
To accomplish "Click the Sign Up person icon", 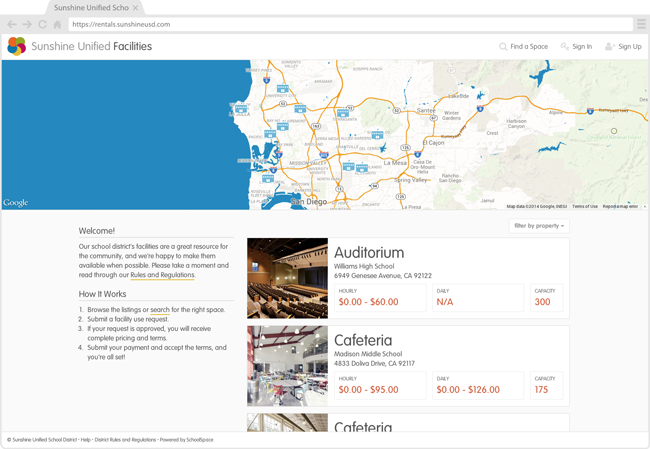I will click(x=610, y=46).
